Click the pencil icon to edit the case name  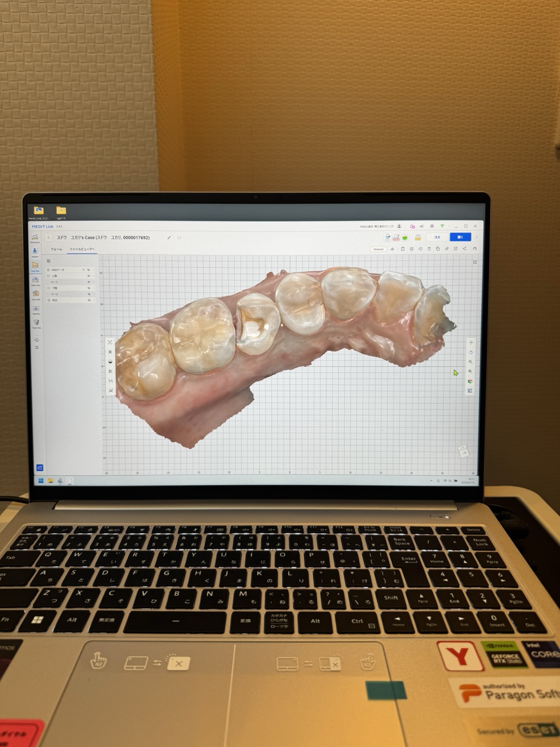pos(169,238)
